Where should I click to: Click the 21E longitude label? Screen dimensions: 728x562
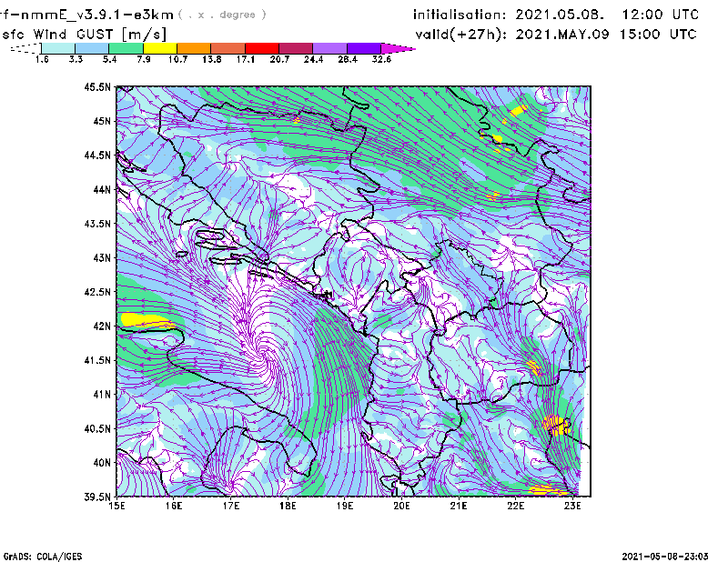459,506
